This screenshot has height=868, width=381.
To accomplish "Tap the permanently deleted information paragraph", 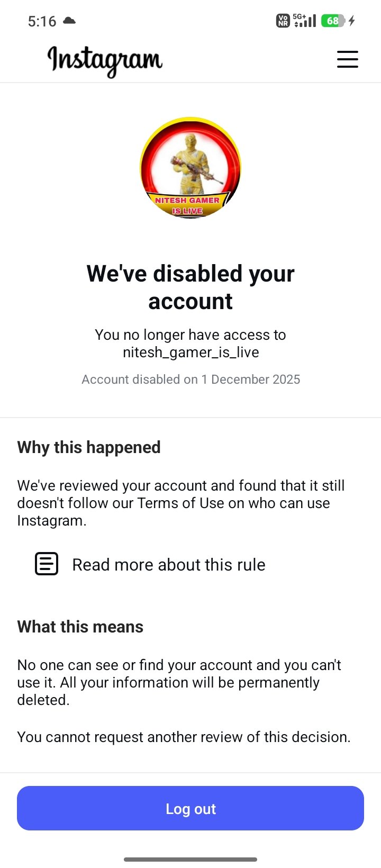I will coord(179,682).
